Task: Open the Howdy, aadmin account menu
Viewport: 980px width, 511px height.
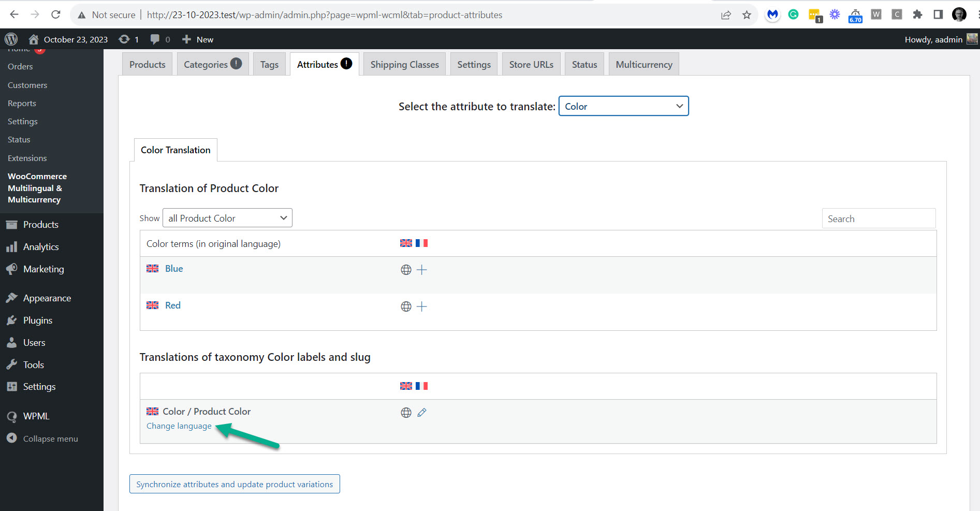Action: coord(941,39)
